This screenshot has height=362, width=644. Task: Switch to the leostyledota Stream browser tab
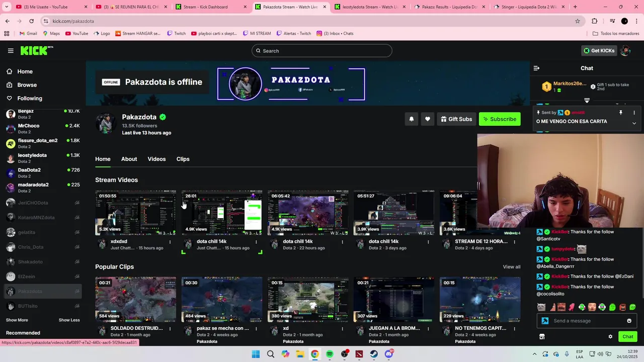[x=370, y=7]
